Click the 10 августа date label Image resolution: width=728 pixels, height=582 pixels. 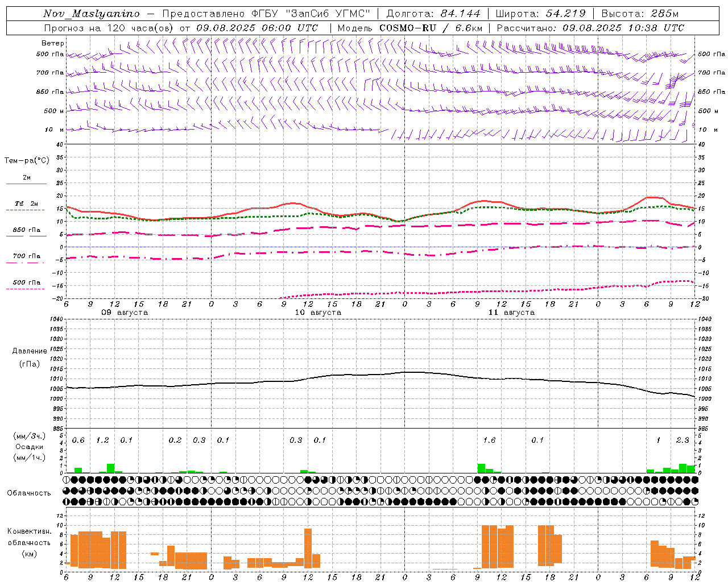[318, 313]
